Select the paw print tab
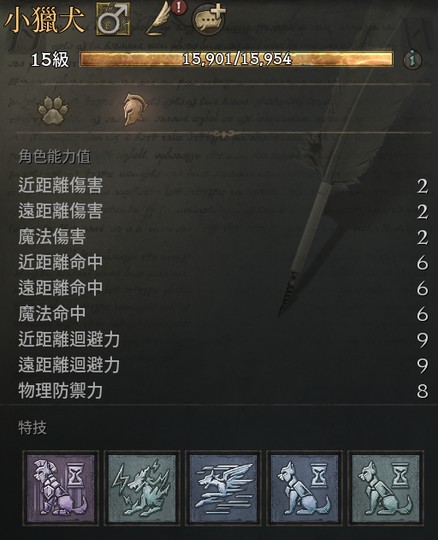The image size is (438, 540). click(x=53, y=110)
